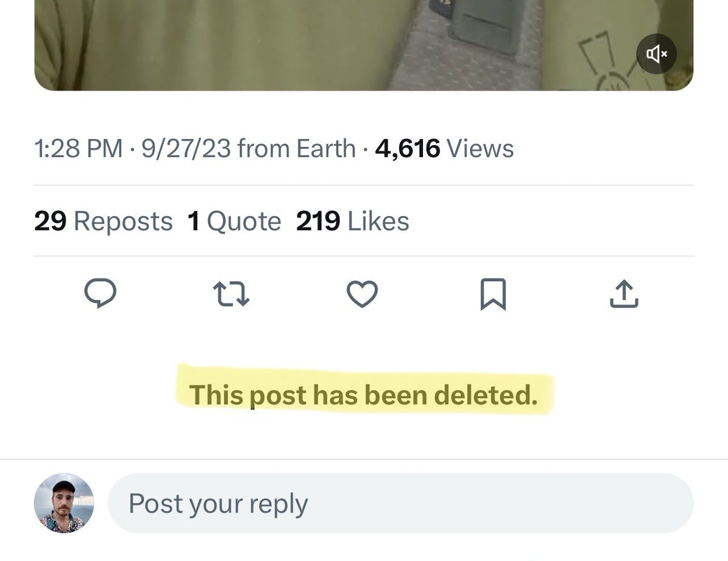
Task: Click the 1:28 PM timestamp
Action: tap(78, 149)
